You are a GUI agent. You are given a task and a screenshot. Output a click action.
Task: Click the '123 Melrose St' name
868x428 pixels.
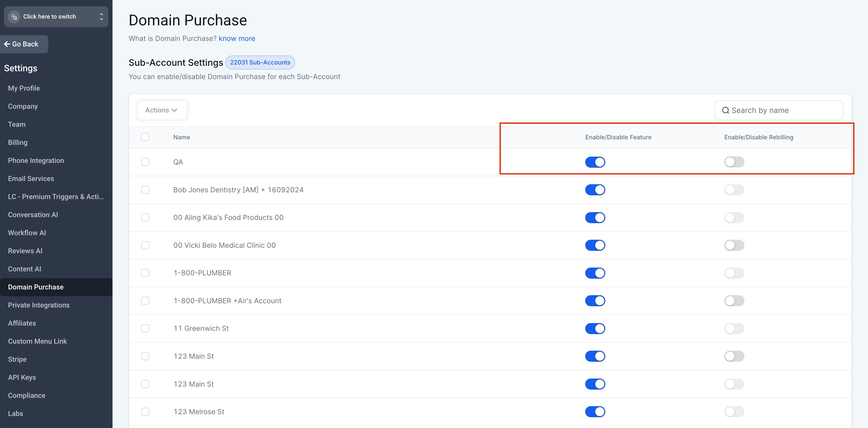(x=199, y=412)
